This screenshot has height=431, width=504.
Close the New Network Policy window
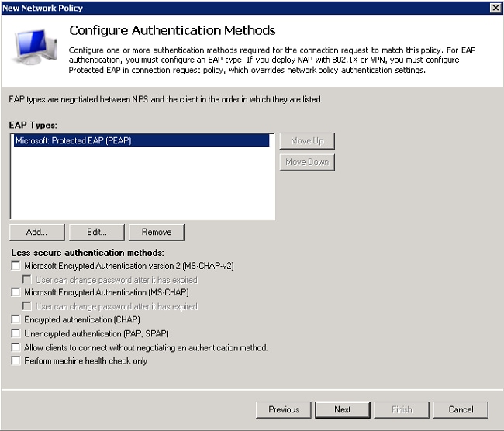pyautogui.click(x=495, y=8)
